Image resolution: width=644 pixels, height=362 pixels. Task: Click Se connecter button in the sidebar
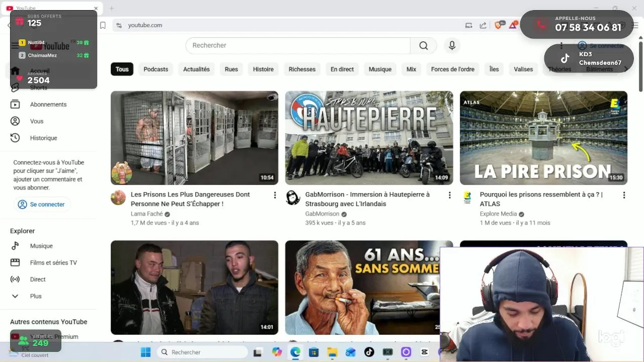[x=42, y=205]
